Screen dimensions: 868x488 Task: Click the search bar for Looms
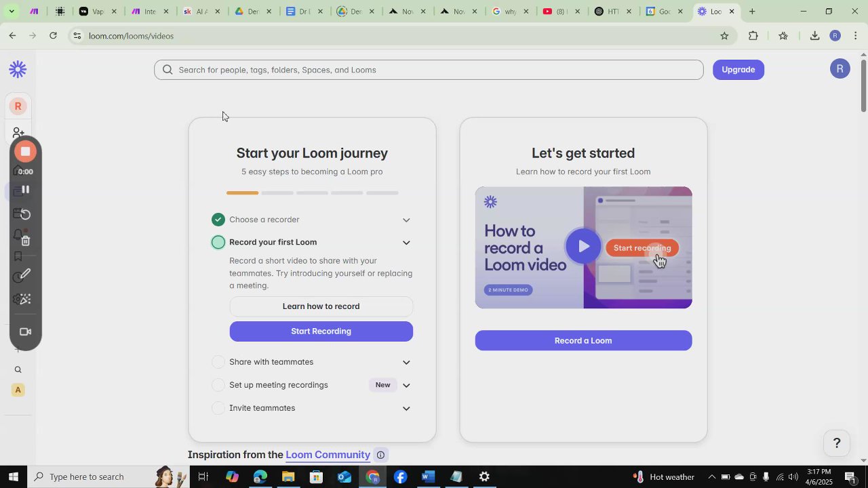[429, 70]
